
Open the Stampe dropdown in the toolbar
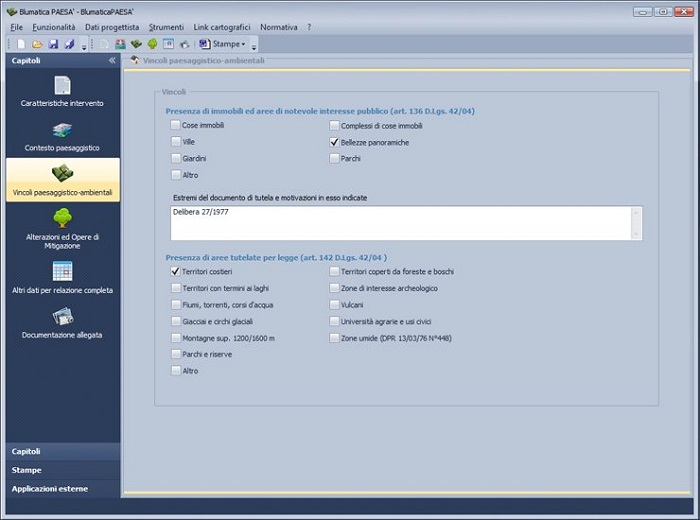(222, 44)
